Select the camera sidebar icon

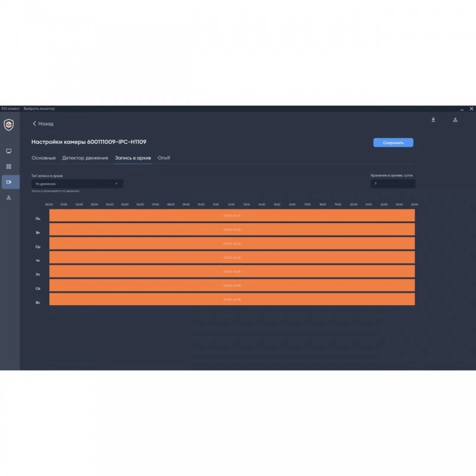tap(9, 182)
